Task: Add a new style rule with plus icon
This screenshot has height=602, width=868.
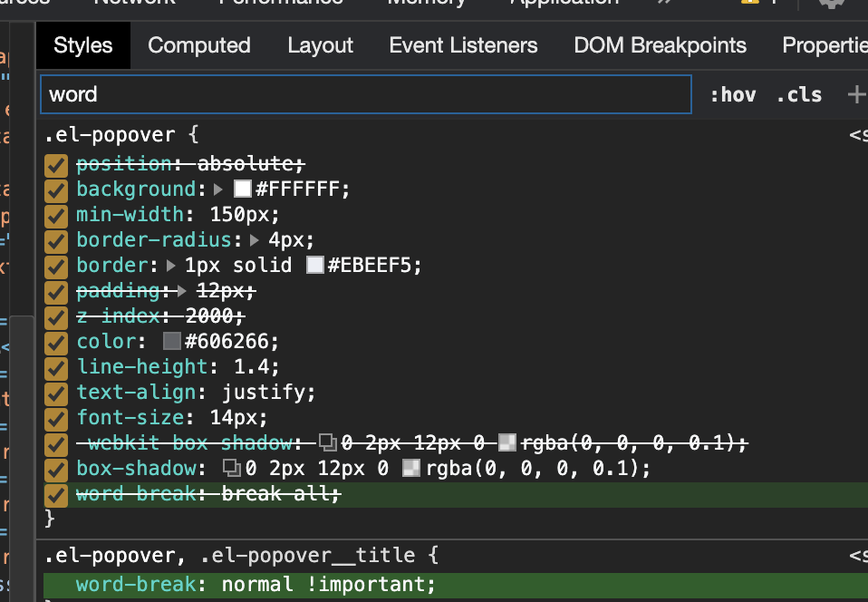Action: 856,94
